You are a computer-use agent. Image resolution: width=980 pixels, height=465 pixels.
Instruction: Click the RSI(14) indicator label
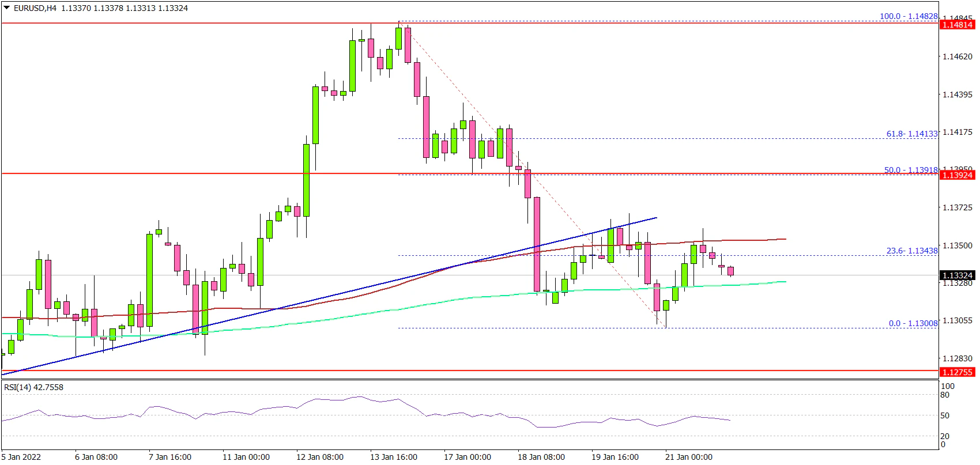[33, 387]
